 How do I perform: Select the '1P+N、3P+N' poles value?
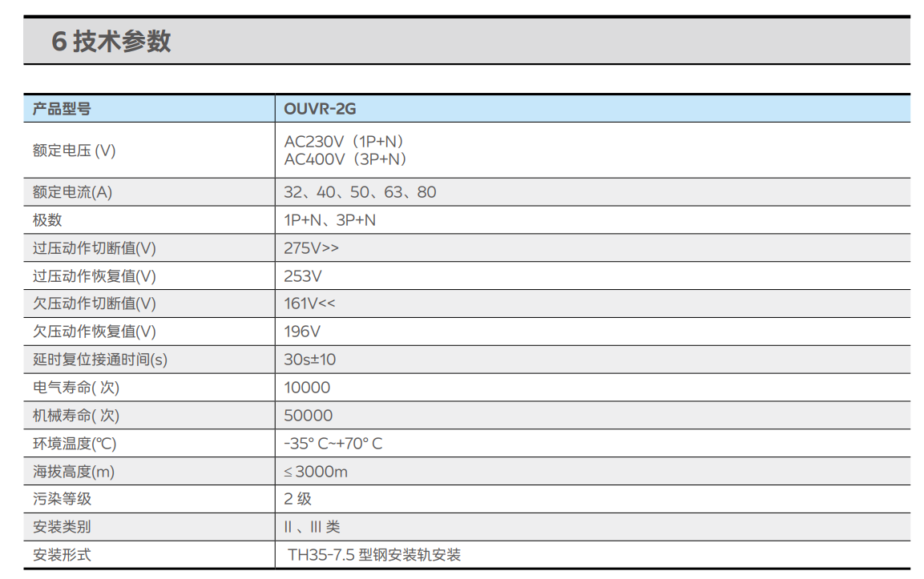point(329,220)
